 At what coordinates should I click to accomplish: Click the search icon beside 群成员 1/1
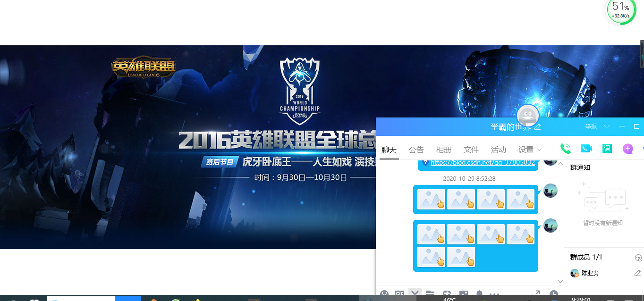[638, 258]
